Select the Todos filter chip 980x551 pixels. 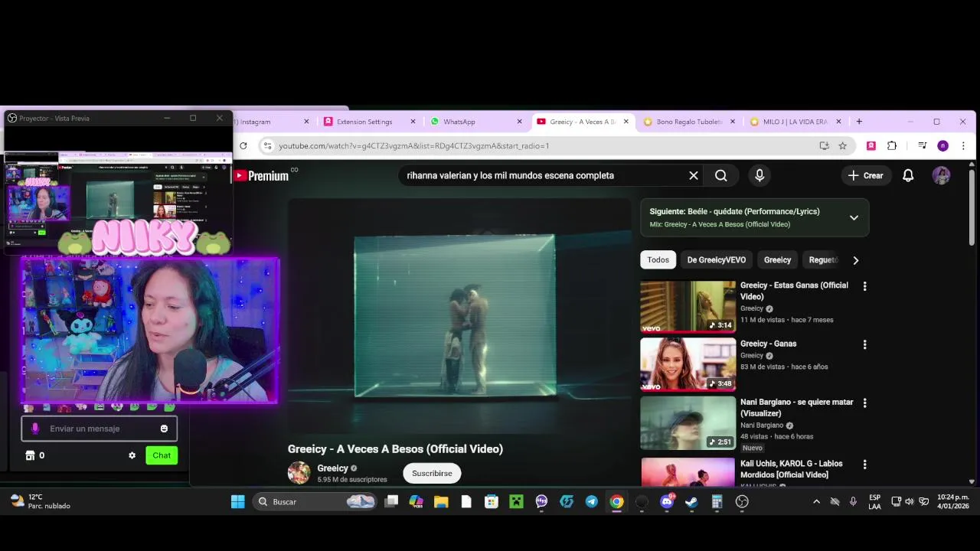658,260
